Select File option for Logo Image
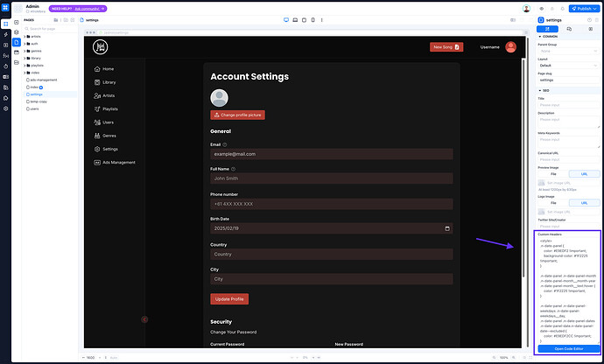The image size is (604, 364). click(x=553, y=203)
